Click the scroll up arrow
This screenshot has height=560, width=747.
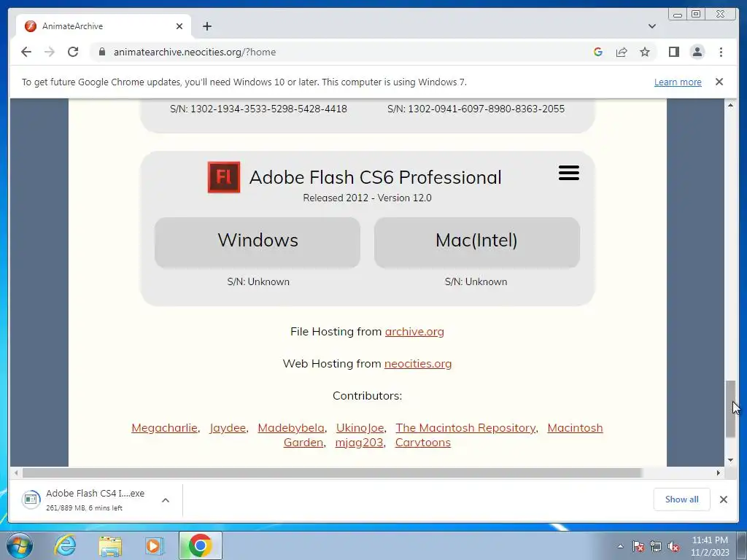[730, 105]
